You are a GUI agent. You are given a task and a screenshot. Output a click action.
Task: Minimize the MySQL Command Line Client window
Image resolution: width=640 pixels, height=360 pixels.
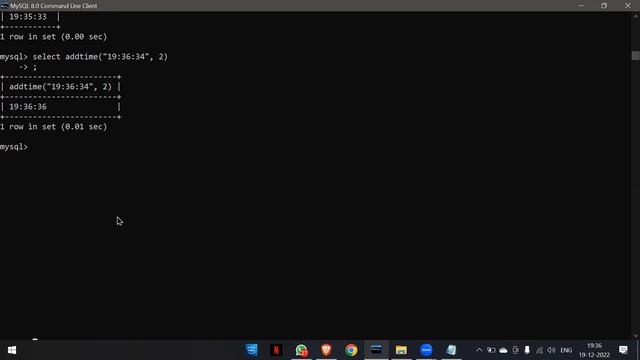tap(581, 6)
